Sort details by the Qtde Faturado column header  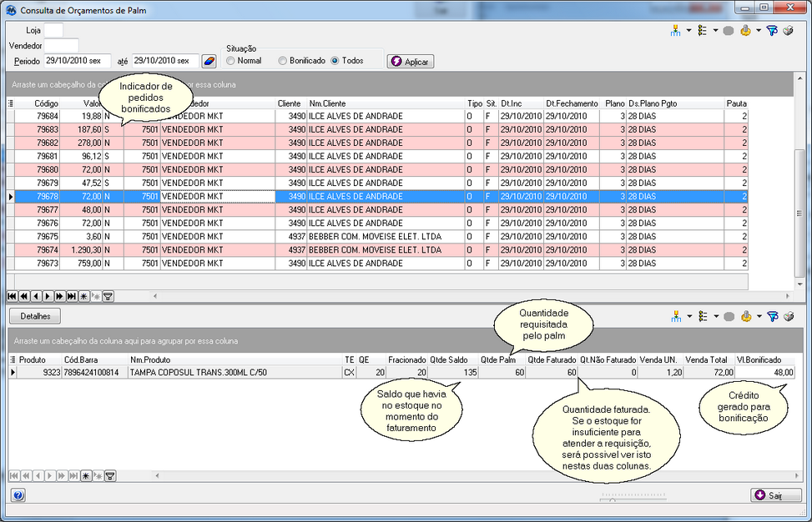(x=552, y=359)
